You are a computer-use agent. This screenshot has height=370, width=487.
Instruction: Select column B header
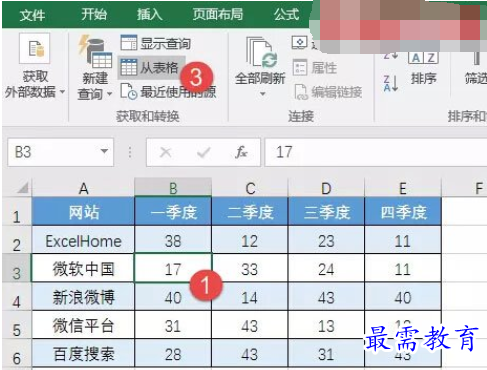173,187
